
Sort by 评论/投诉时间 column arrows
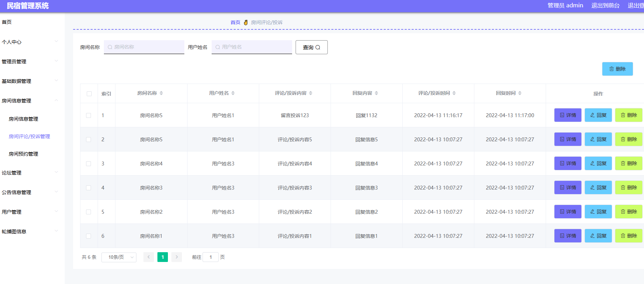click(454, 93)
